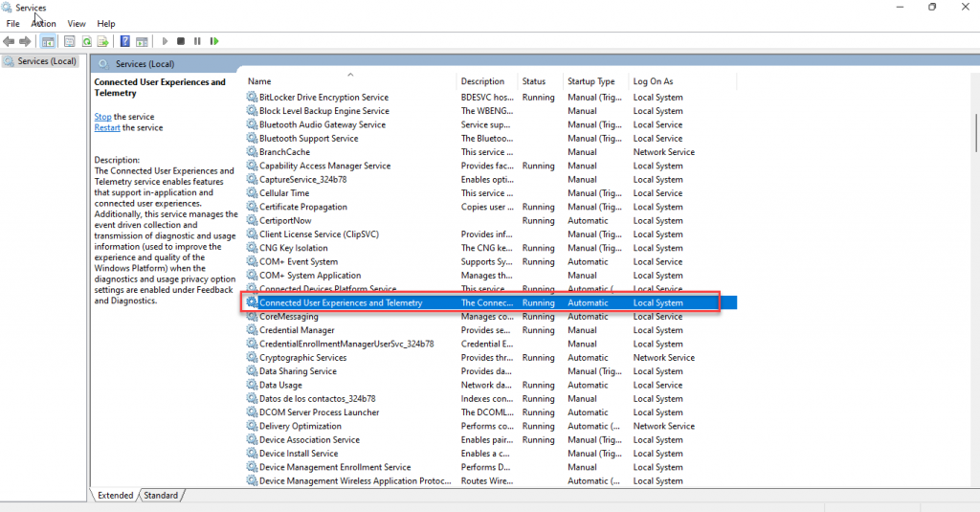Select the CoreMessaging service row
Screen dimensions: 980x512
491,317
